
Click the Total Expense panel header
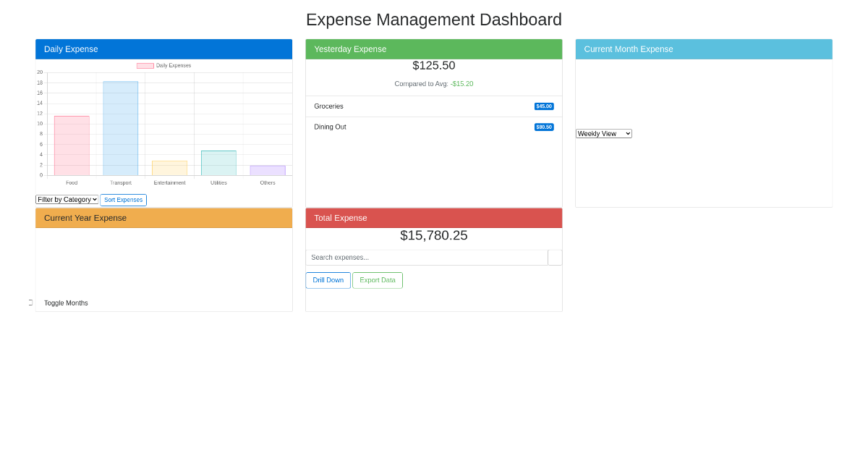coord(433,218)
